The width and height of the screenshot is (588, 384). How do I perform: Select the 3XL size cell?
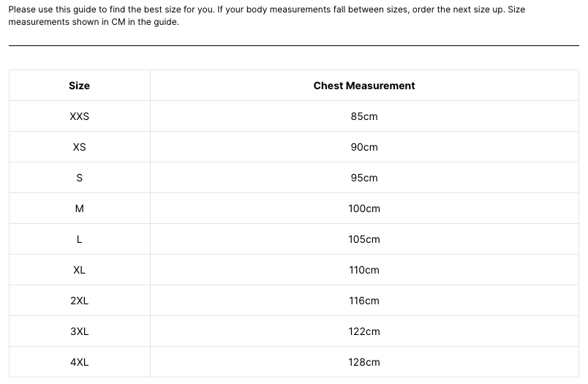(79, 331)
